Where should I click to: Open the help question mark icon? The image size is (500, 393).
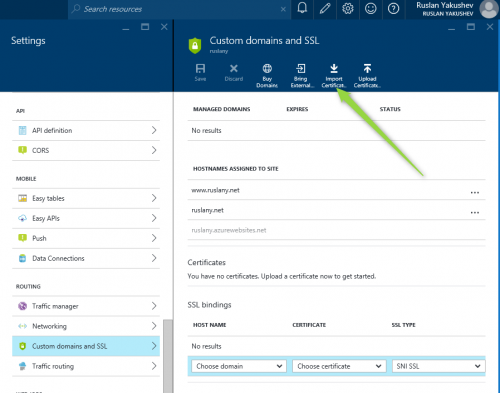[394, 8]
